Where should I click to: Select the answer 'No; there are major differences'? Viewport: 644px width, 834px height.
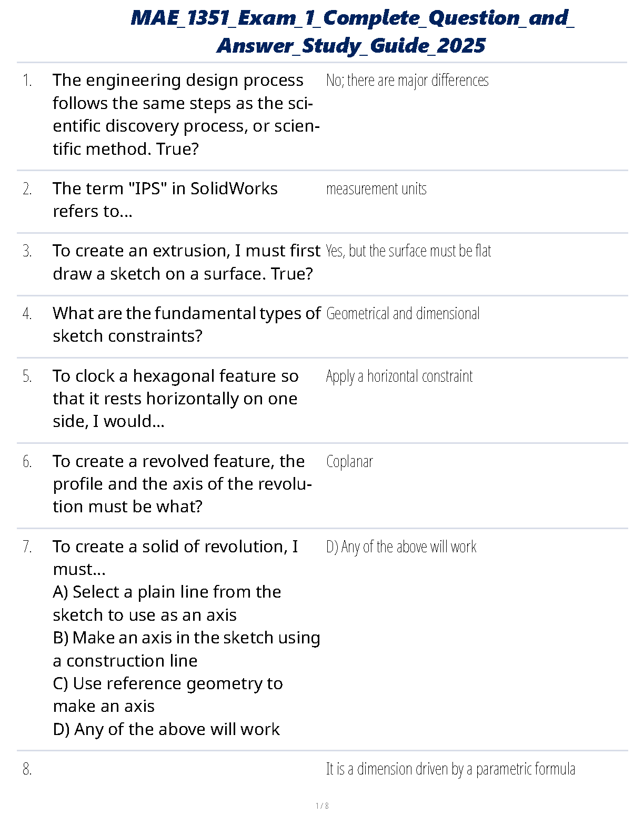click(x=407, y=81)
